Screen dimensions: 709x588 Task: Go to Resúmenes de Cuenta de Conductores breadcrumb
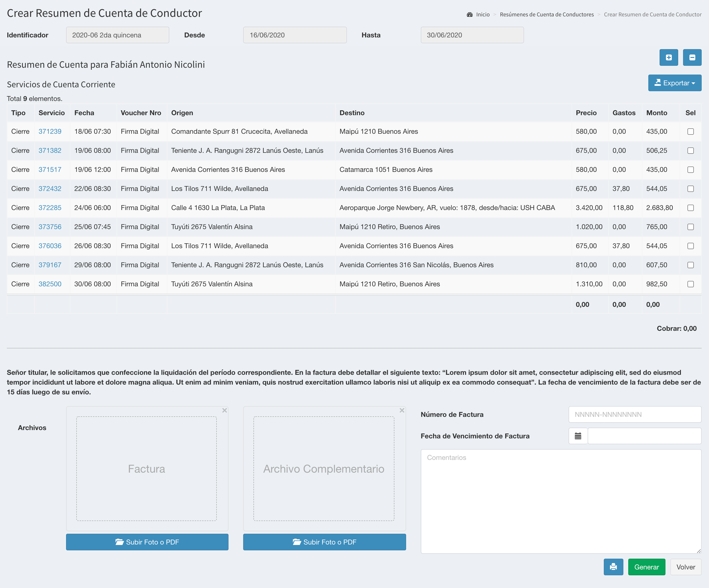click(547, 14)
